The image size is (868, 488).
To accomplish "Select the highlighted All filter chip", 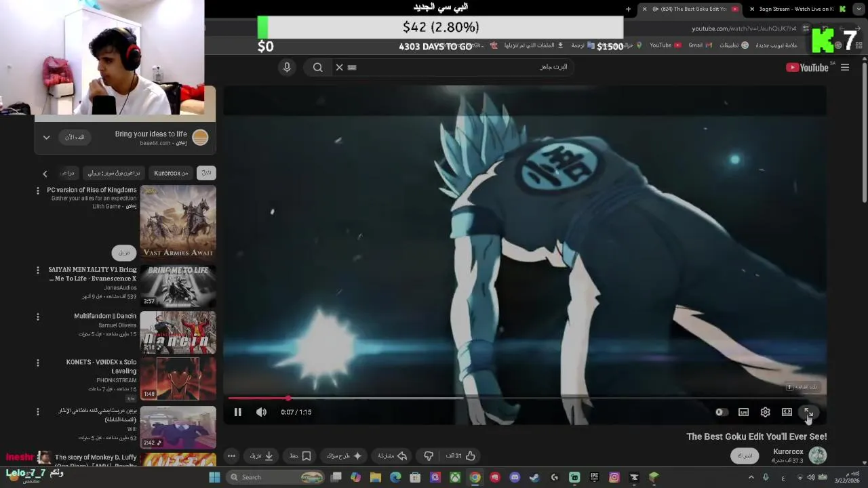I will click(x=206, y=173).
